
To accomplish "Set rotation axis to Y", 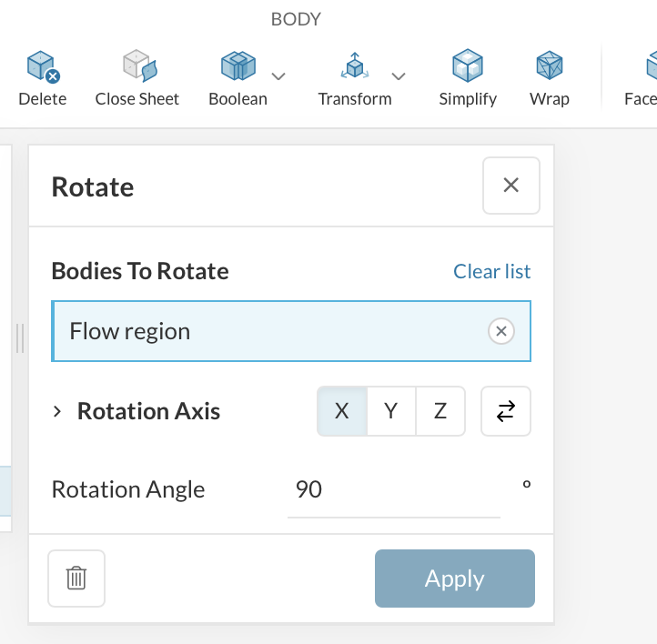I will point(391,411).
